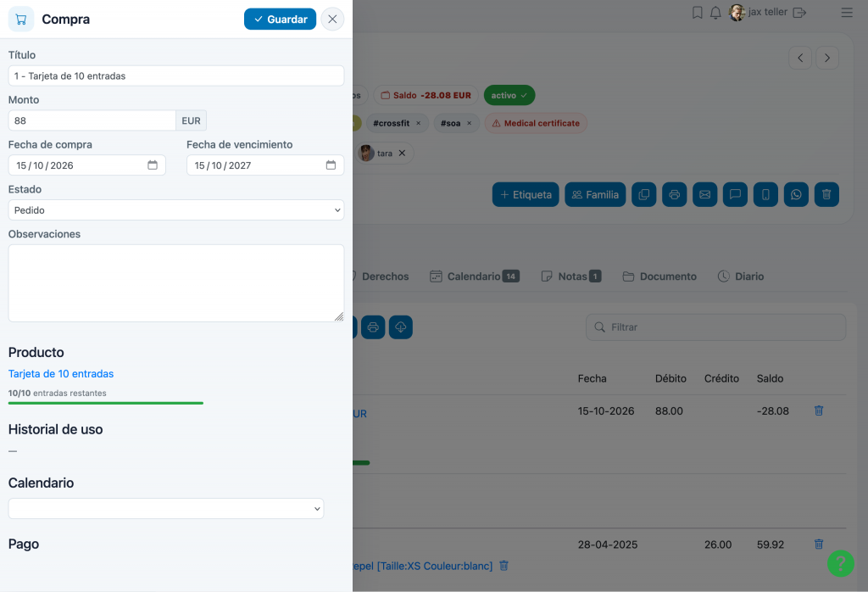
Task: Open the bookmark icon in the top bar
Action: click(698, 12)
